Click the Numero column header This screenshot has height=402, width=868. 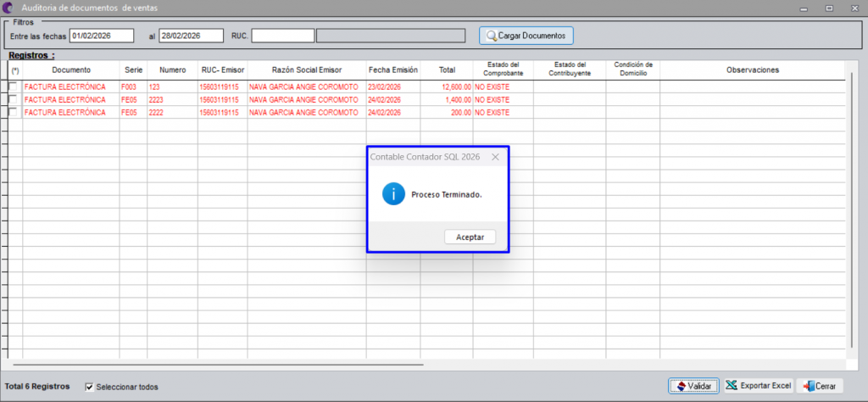click(173, 70)
